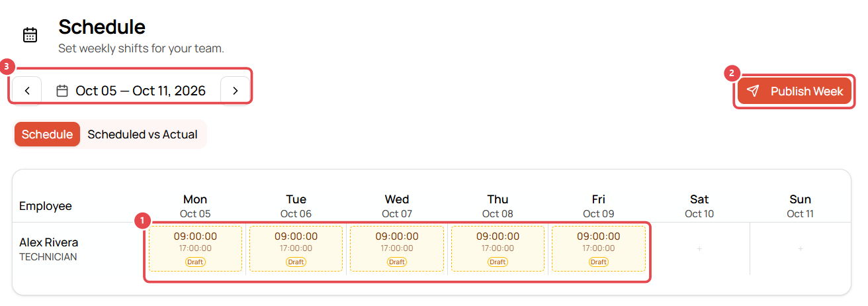Click the Sun Oct 11 column header
Screen dimensions: 868x306
(x=801, y=206)
